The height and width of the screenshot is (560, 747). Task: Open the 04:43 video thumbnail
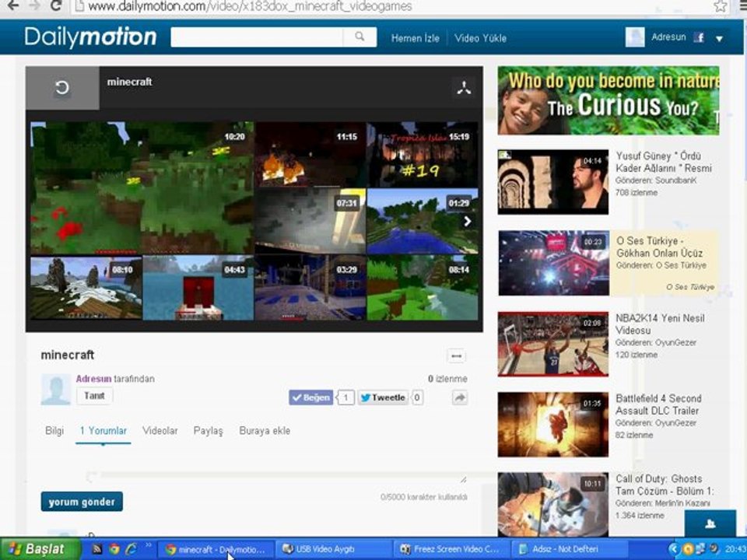click(x=198, y=288)
